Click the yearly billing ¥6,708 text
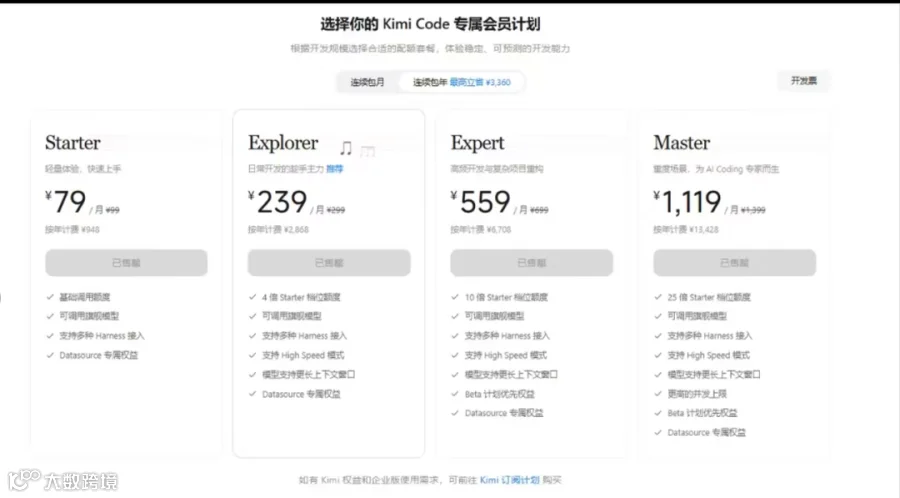 pyautogui.click(x=481, y=229)
